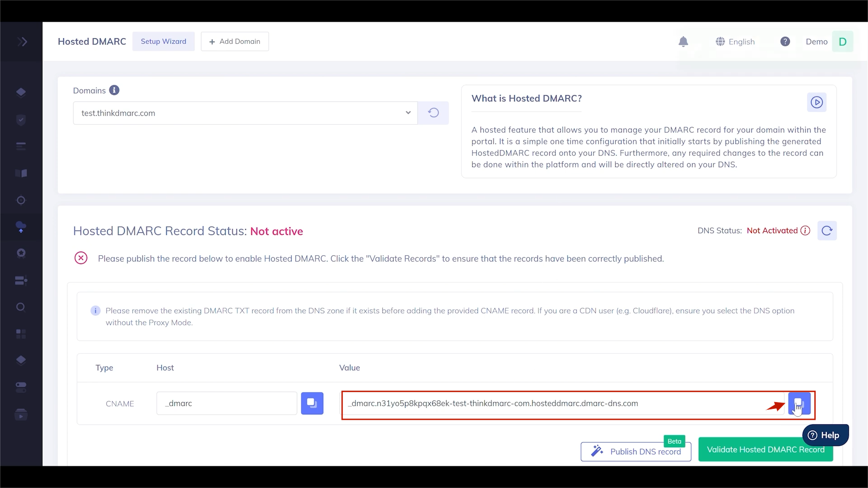Play the What is Hosted DMARC video

coord(817,102)
